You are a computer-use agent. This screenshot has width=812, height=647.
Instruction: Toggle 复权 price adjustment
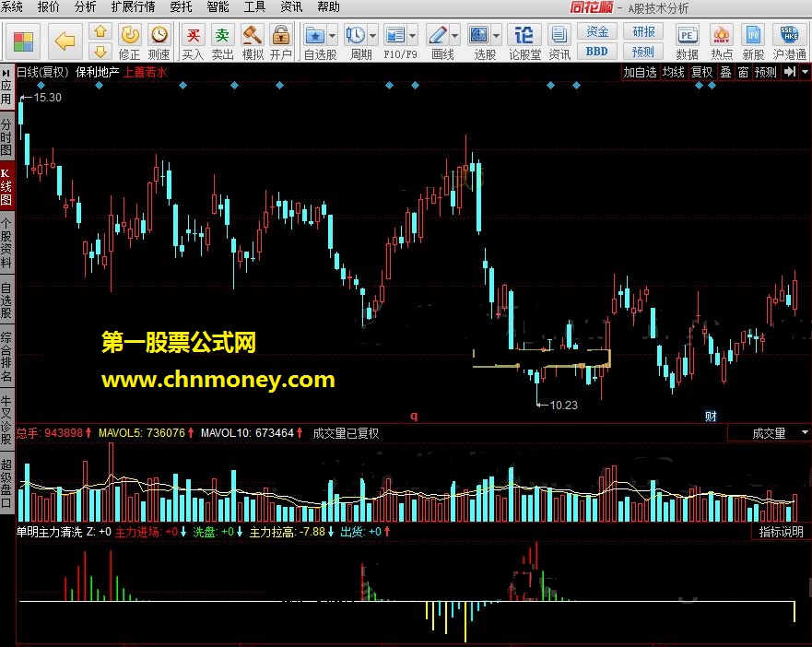(x=701, y=73)
